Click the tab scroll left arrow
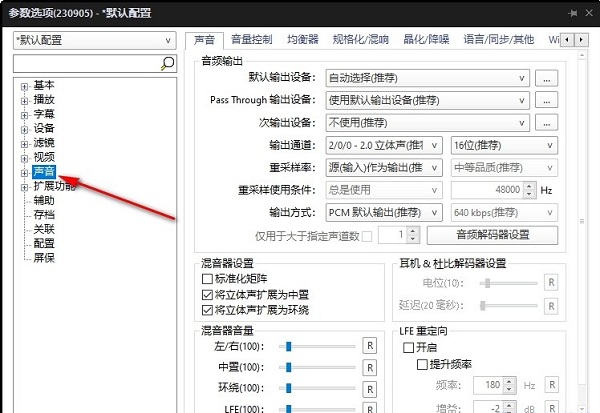 (x=567, y=39)
